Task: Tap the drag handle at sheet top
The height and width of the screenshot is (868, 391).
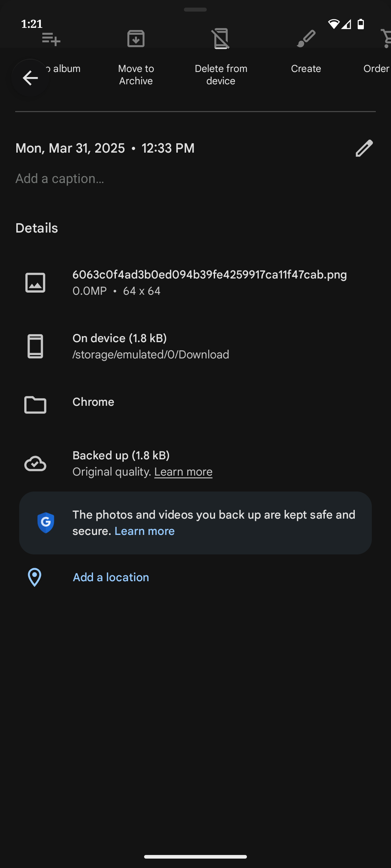Action: point(195,10)
